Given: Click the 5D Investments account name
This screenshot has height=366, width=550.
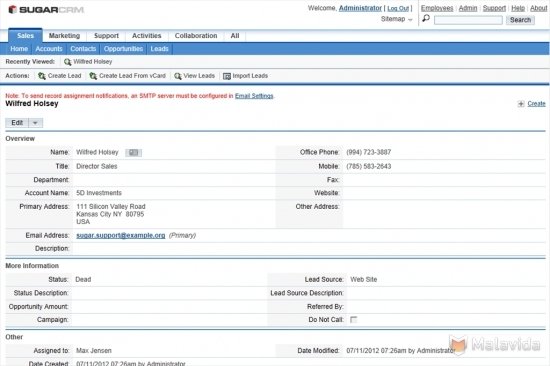Looking at the screenshot, I should (x=99, y=193).
